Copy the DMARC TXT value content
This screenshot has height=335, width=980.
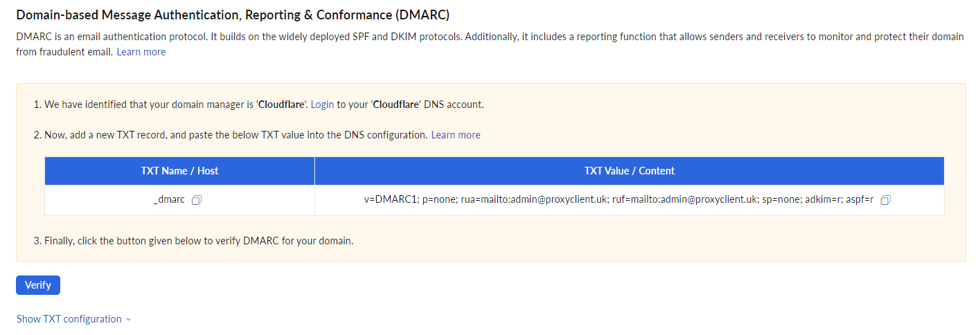[885, 200]
